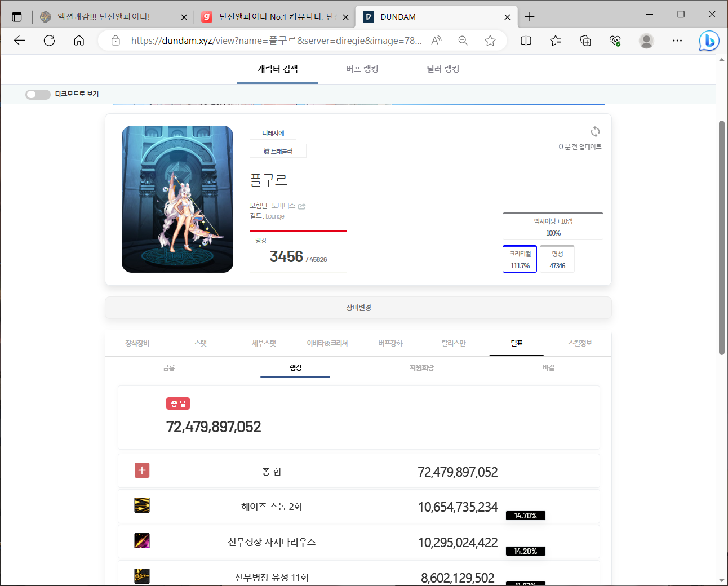Click the character name 플구르
Viewport: 728px width, 586px height.
(x=269, y=180)
